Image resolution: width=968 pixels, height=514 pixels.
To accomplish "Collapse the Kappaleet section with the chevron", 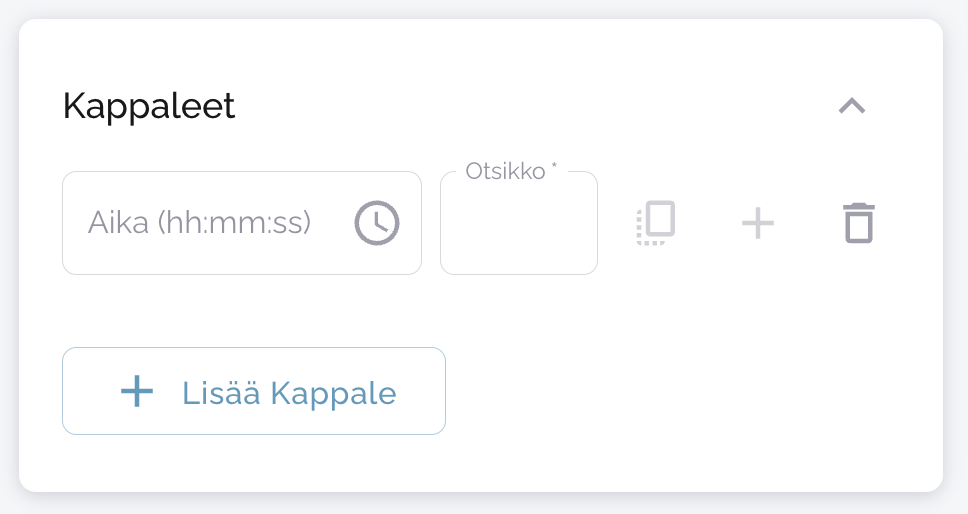I will coord(852,106).
